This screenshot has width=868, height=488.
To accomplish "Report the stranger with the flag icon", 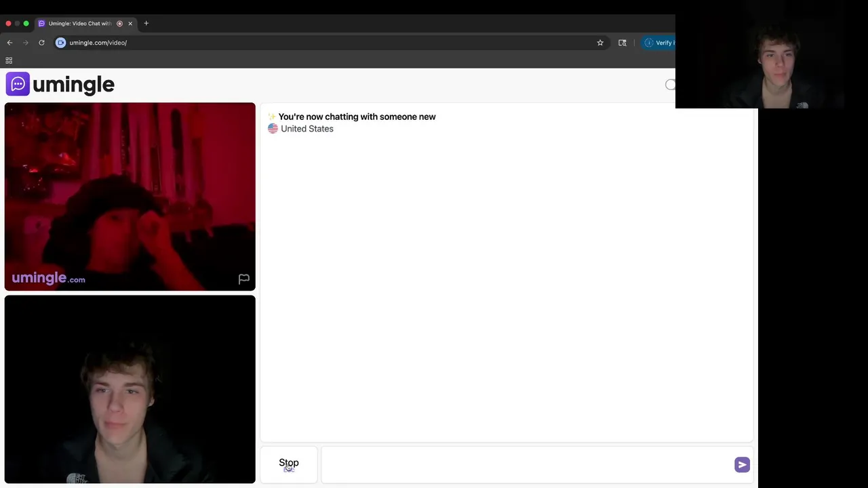I will click(x=244, y=279).
